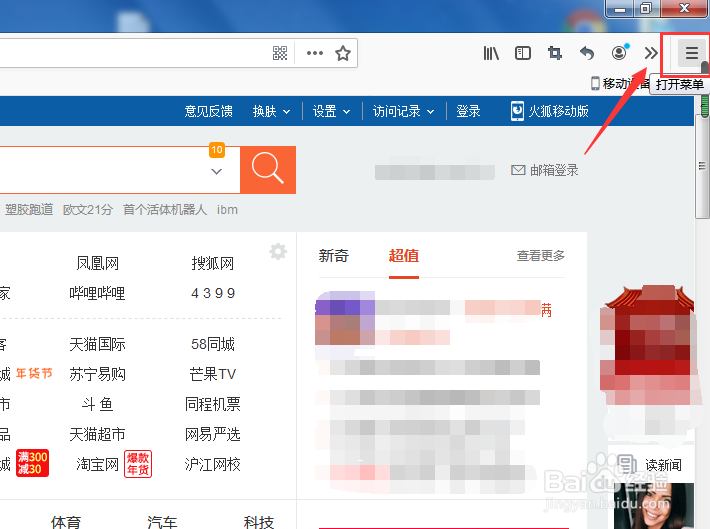The height and width of the screenshot is (529, 710).
Task: Open 苏宁易购 site link
Action: click(x=97, y=374)
